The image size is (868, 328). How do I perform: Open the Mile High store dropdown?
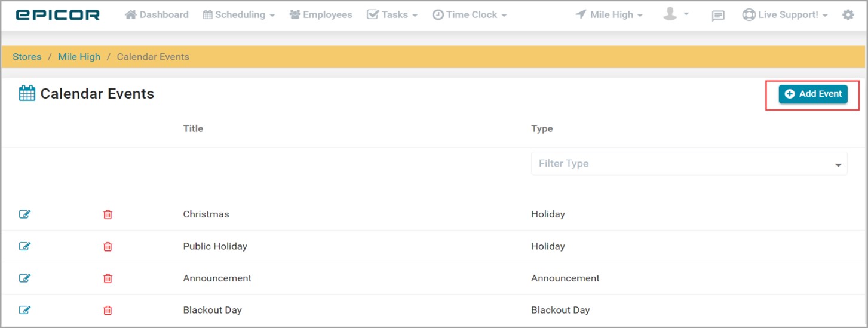click(609, 14)
